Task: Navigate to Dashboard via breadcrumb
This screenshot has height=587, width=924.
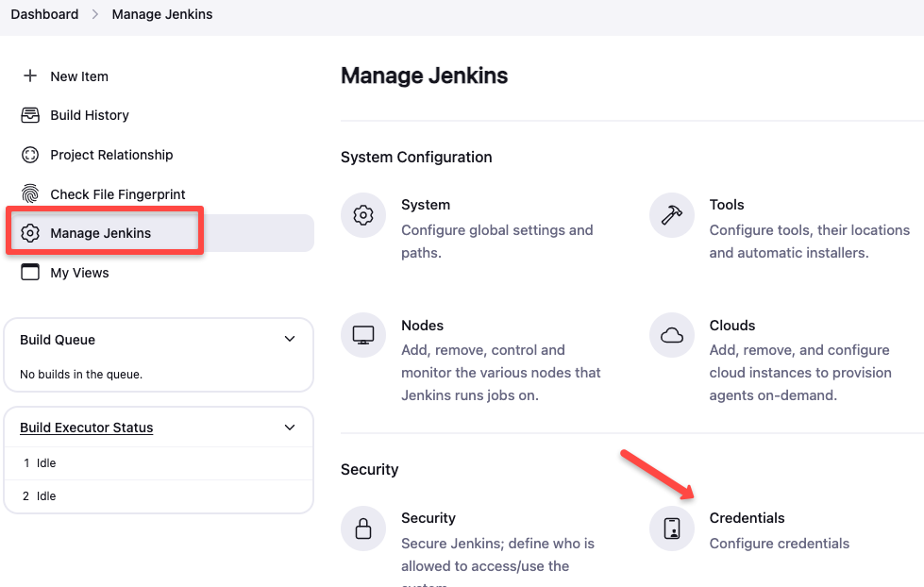Action: click(43, 14)
